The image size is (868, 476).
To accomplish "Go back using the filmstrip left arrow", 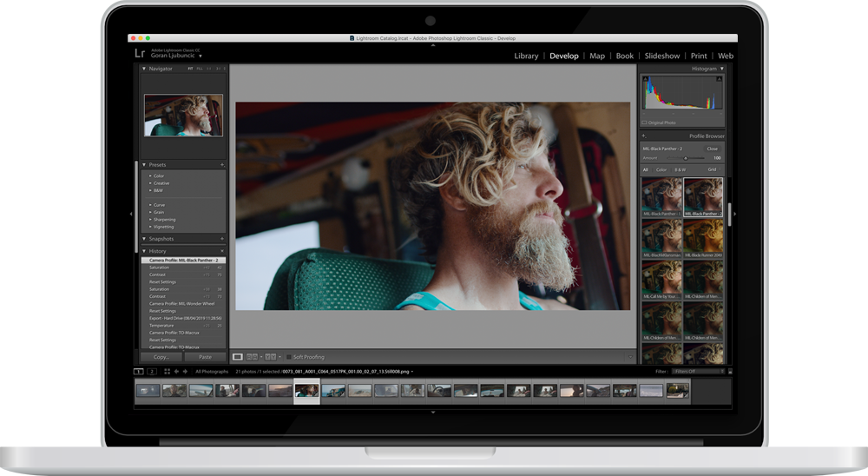I will pos(178,371).
